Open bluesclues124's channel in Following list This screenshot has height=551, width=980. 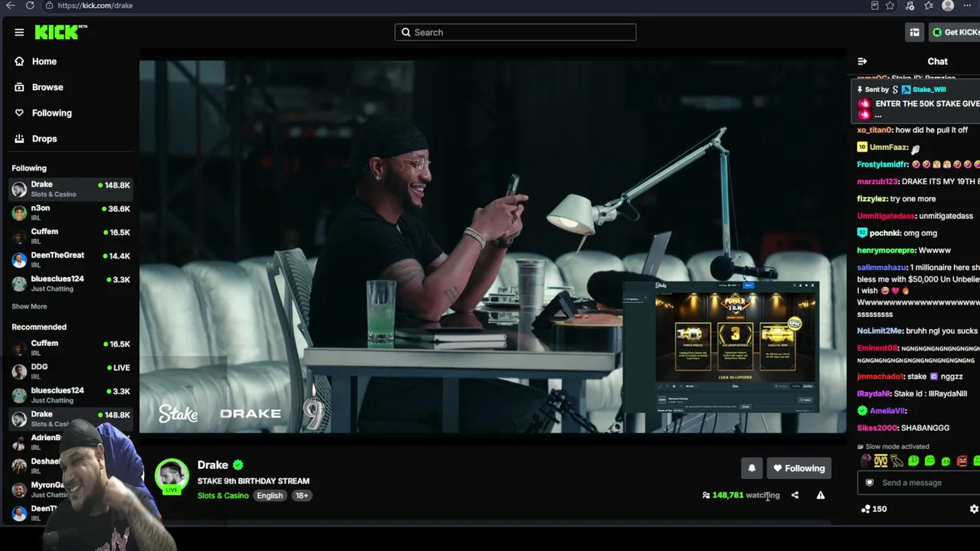pos(70,283)
